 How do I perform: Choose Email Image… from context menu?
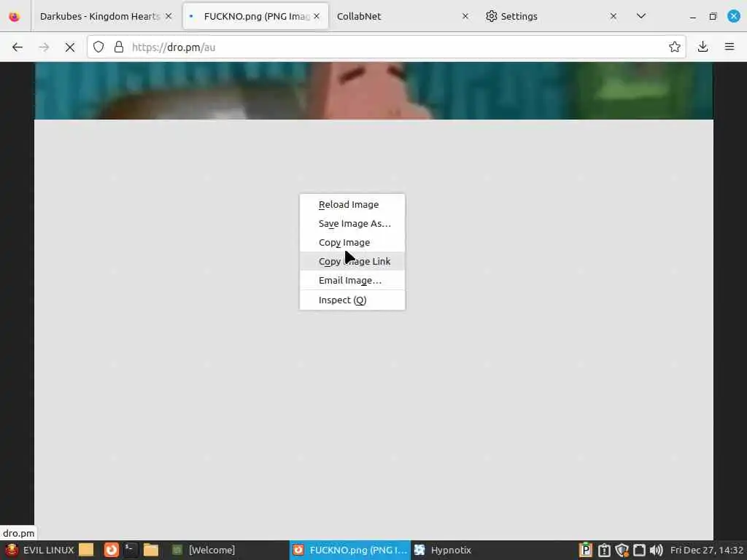click(x=352, y=281)
